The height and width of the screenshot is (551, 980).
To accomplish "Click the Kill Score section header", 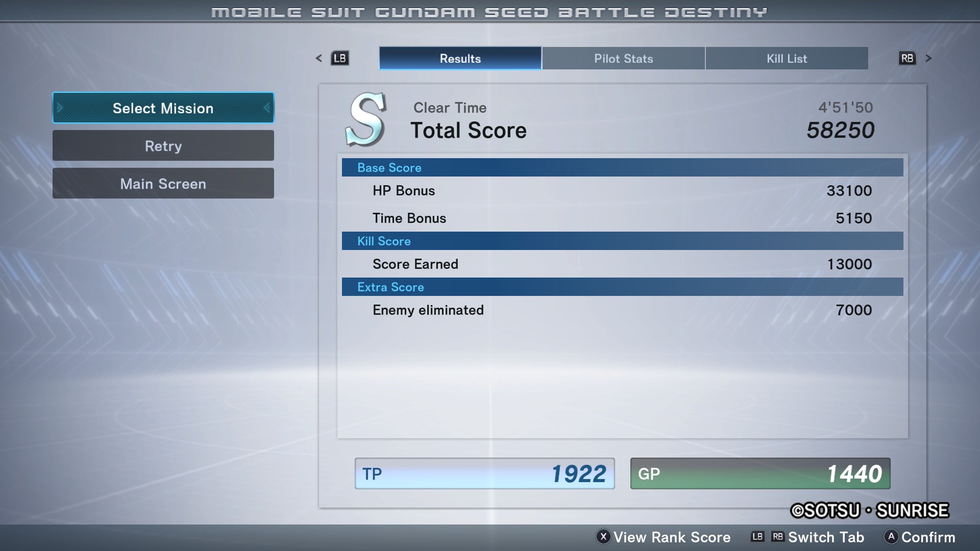I will pyautogui.click(x=622, y=241).
